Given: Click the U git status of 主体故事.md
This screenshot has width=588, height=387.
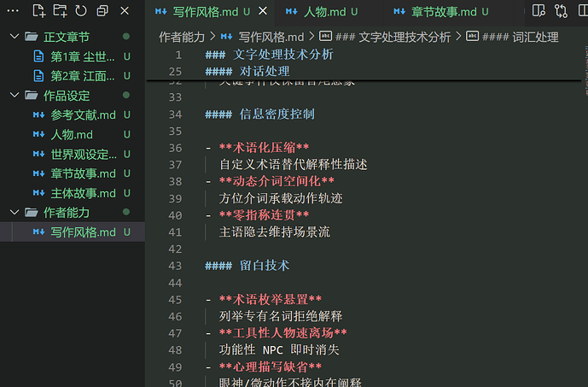Looking at the screenshot, I should pos(127,193).
